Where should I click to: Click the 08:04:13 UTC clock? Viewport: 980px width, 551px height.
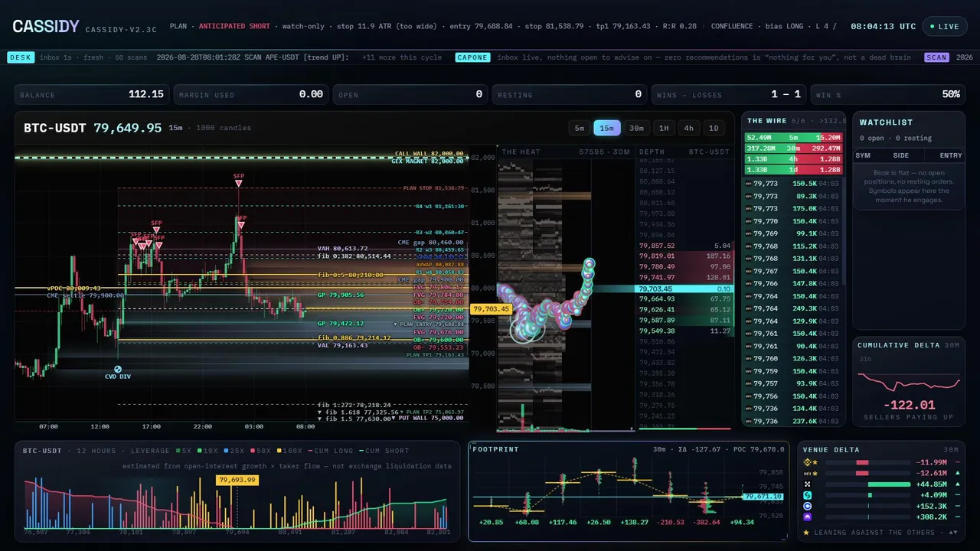pos(883,26)
